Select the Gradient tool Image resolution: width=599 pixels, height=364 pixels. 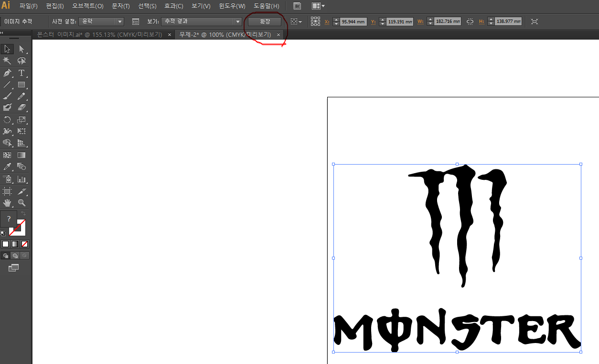click(x=21, y=155)
